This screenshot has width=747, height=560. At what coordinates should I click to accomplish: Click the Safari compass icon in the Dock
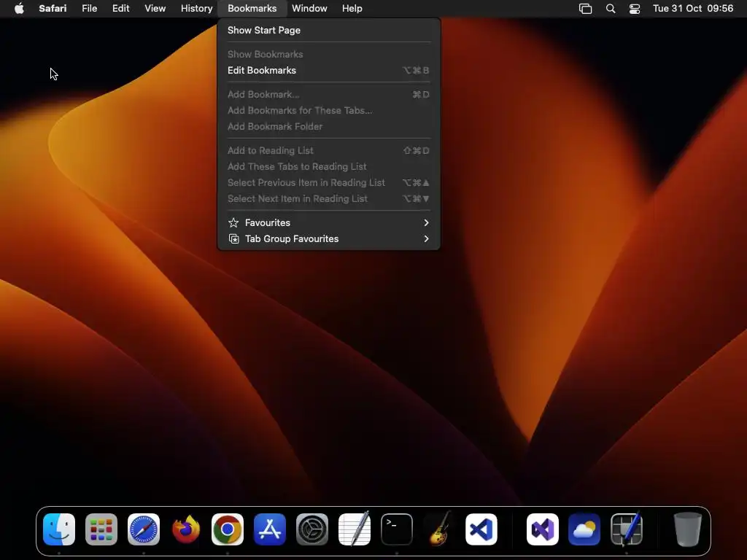pyautogui.click(x=144, y=529)
